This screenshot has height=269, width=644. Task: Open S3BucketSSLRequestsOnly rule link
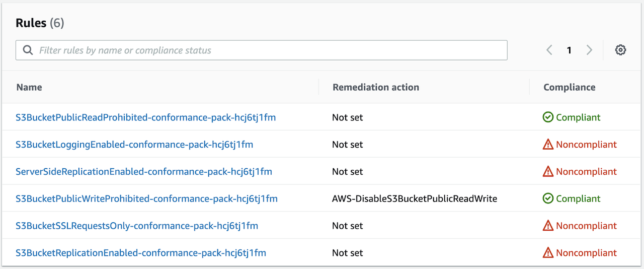(137, 226)
